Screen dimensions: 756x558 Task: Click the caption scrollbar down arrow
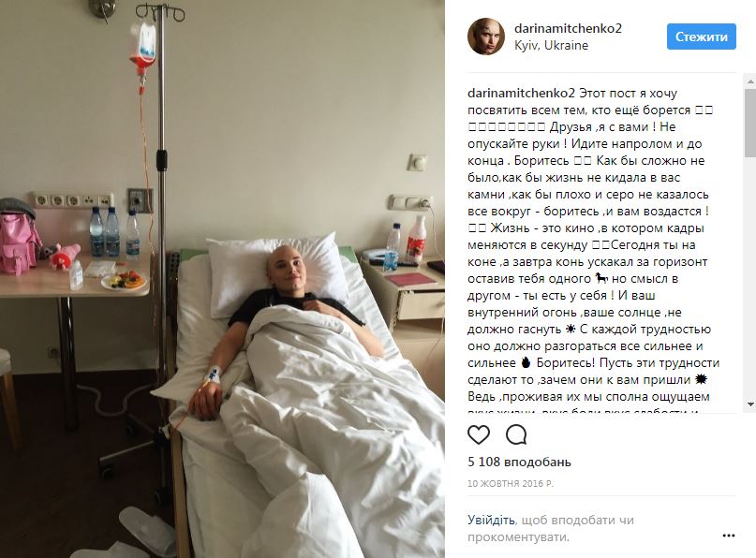click(x=750, y=404)
